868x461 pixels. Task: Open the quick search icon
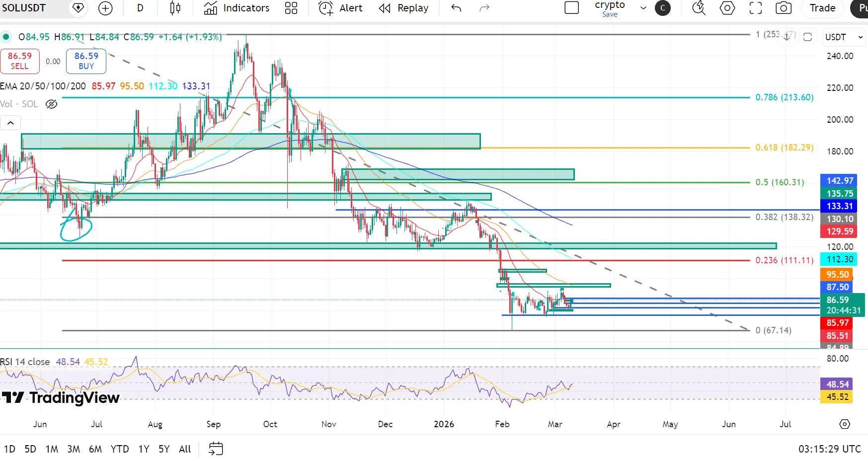[x=699, y=8]
